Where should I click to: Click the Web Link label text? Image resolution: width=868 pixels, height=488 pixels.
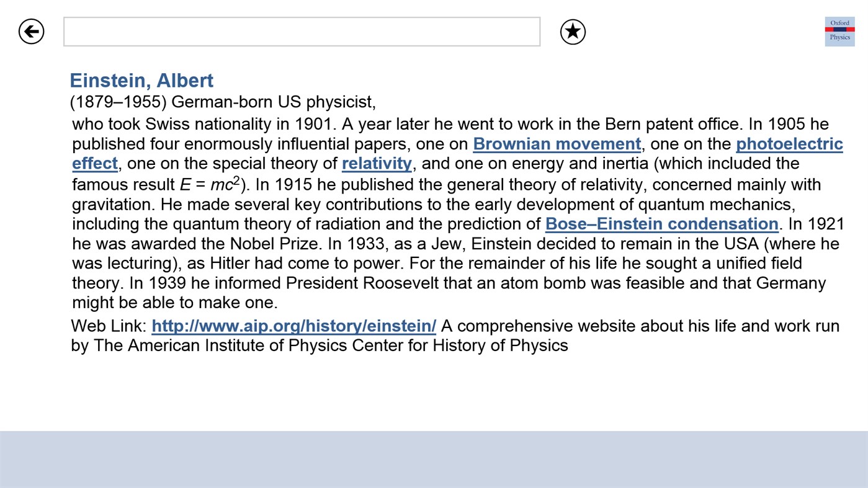point(107,326)
